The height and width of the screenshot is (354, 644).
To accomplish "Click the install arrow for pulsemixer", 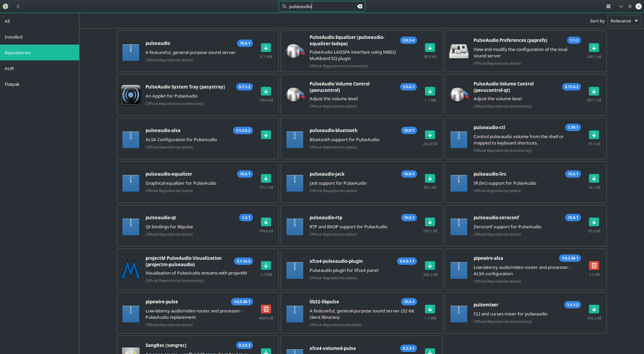I will click(594, 309).
